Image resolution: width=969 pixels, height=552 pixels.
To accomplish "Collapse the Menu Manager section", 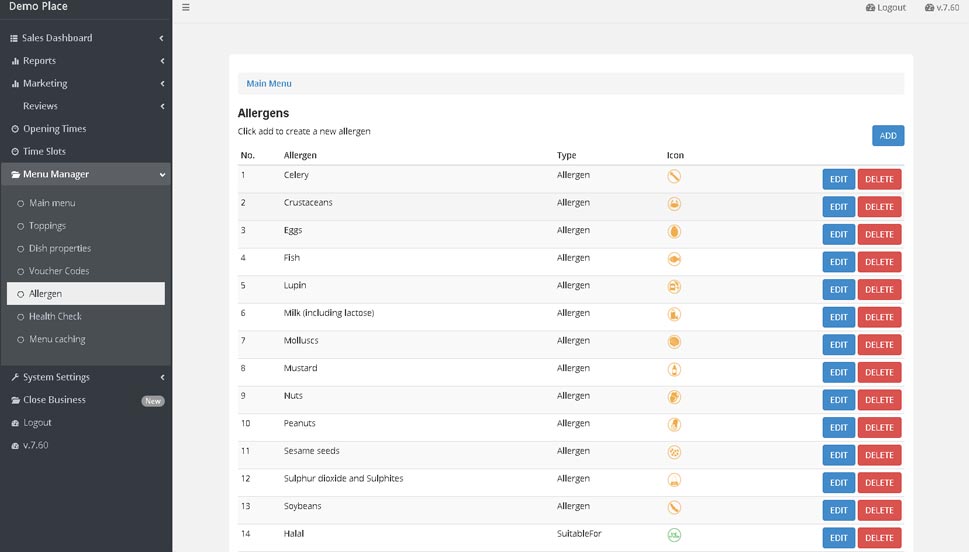I will (86, 174).
